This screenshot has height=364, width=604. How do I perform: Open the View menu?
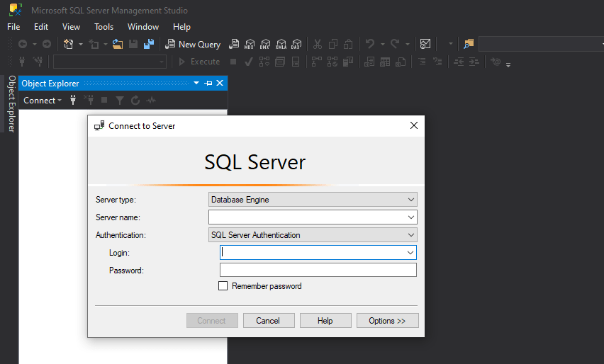(72, 27)
